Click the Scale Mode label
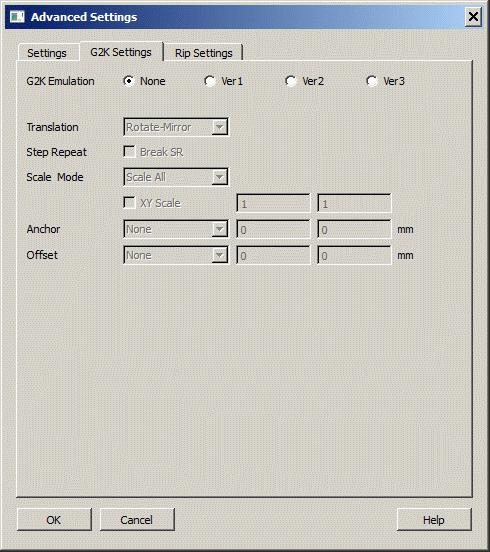The height and width of the screenshot is (552, 490). point(55,177)
